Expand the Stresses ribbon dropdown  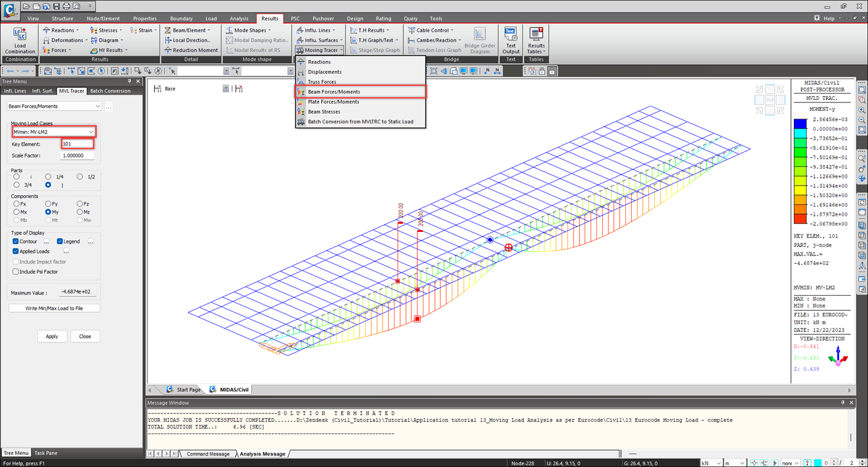coord(120,30)
